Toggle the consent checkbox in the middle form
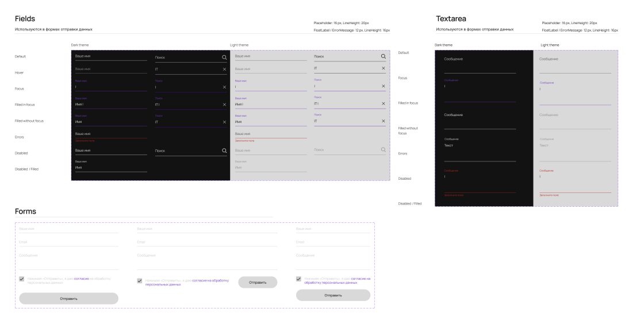This screenshot has height=328, width=644. pyautogui.click(x=140, y=281)
